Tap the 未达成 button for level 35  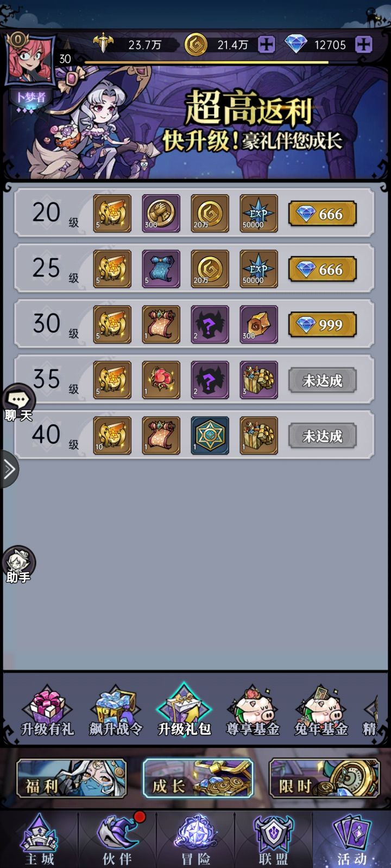[x=323, y=380]
